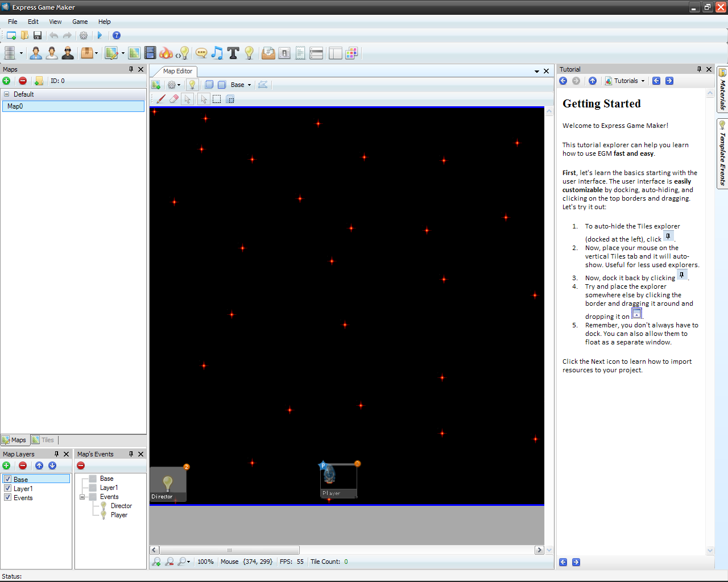The image size is (728, 582).
Task: Open the database icon dropdown arrow
Action: point(21,53)
